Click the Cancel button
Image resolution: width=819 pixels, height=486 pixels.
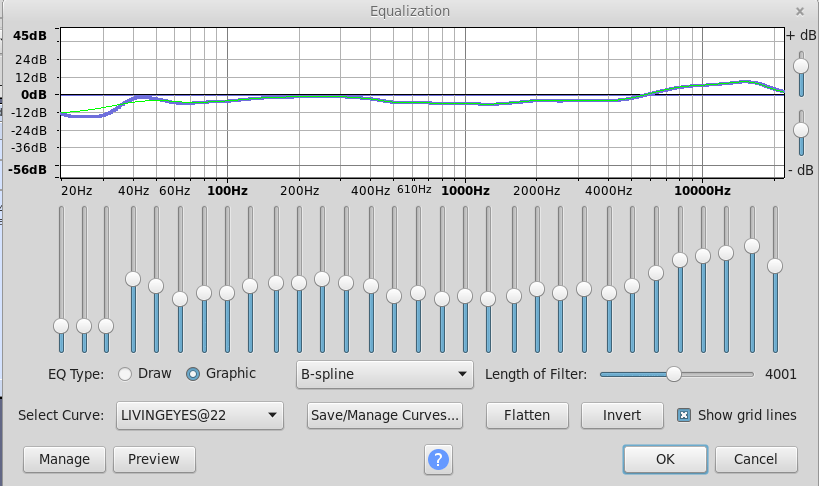(756, 459)
